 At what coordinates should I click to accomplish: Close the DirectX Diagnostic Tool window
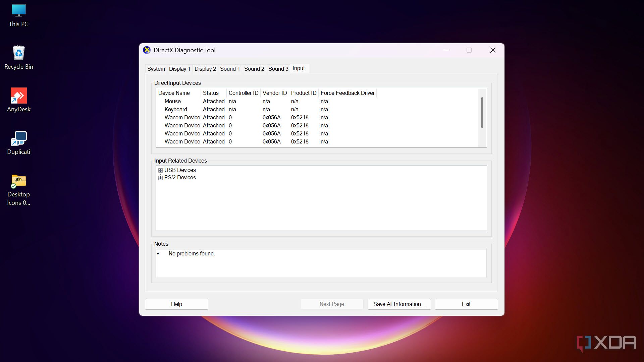(493, 50)
